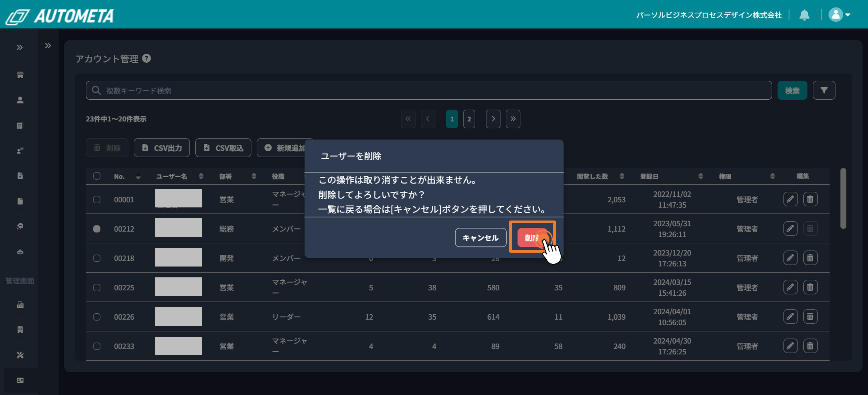Viewport: 868px width, 395px height.
Task: Click the キャンセル button in dialog
Action: 480,238
